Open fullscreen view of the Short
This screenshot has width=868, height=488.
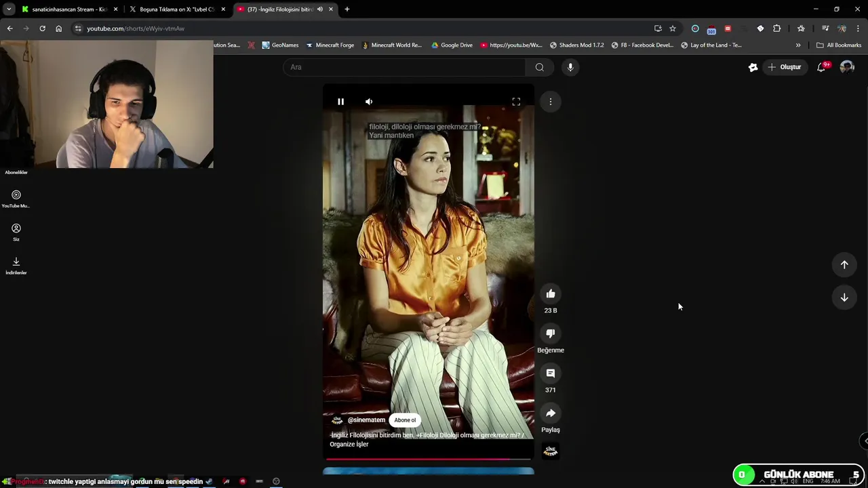(x=516, y=102)
